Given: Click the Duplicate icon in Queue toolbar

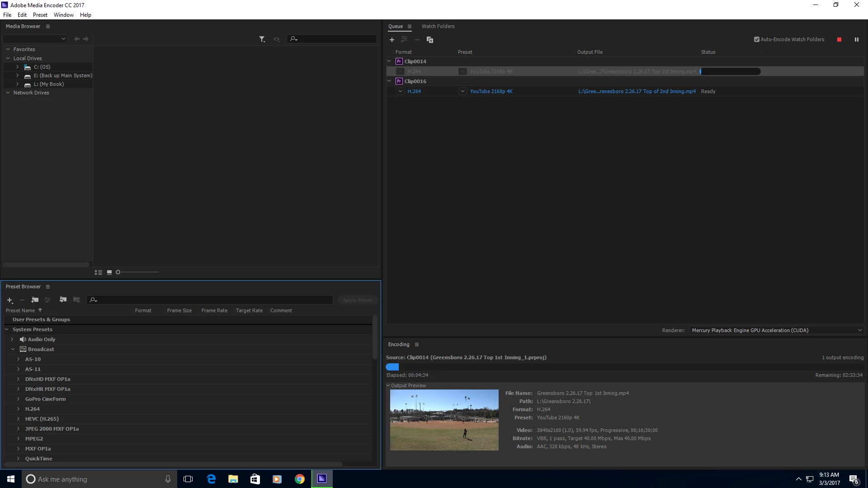Looking at the screenshot, I should tap(430, 40).
